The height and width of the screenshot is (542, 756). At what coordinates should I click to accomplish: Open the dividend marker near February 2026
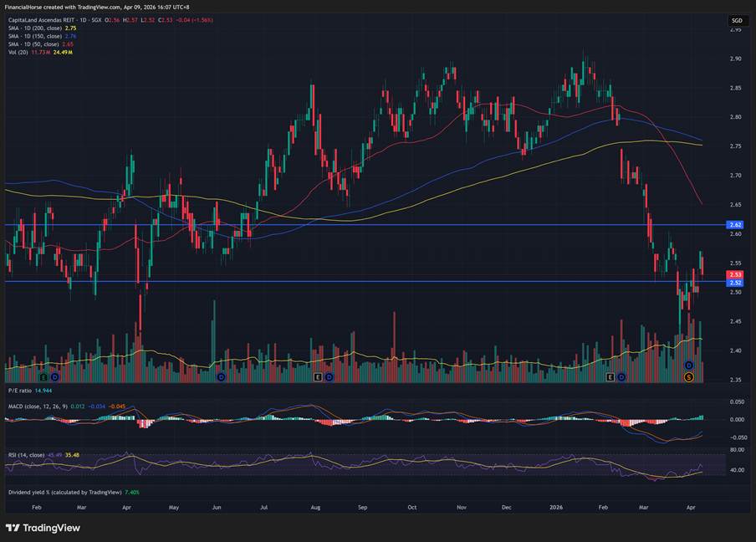621,377
